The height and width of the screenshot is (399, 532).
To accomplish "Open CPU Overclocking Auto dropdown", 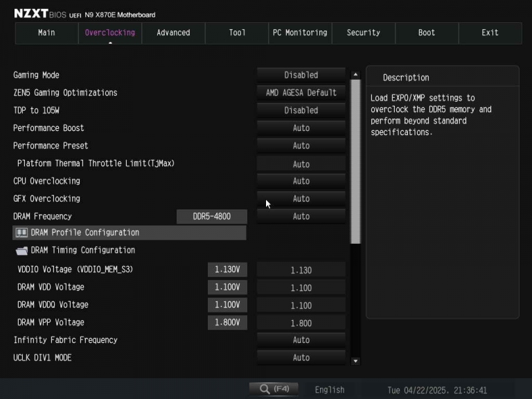I will tap(301, 181).
